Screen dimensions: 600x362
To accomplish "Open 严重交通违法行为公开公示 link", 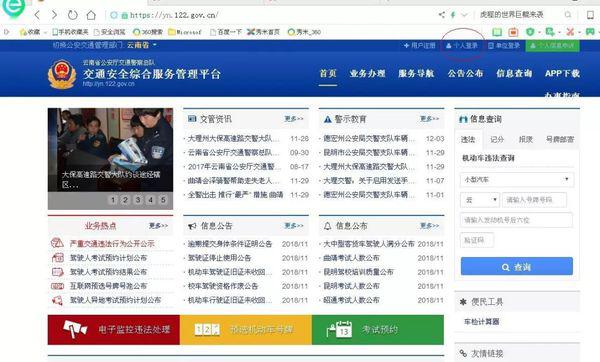I will (x=112, y=243).
